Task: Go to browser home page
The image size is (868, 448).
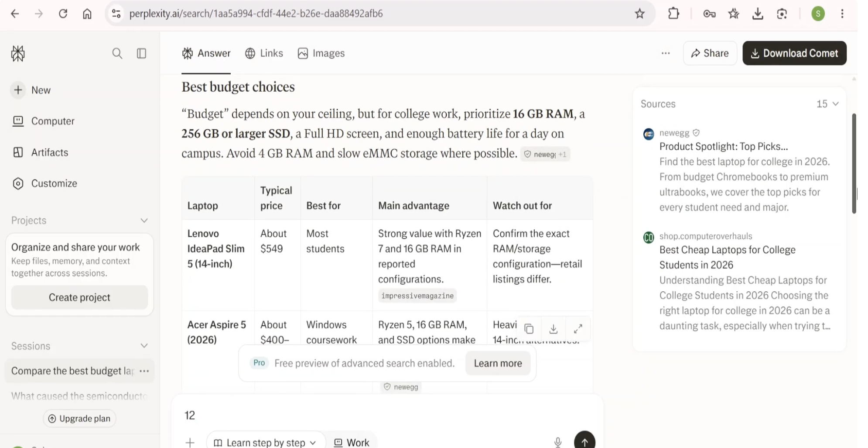Action: point(87,14)
